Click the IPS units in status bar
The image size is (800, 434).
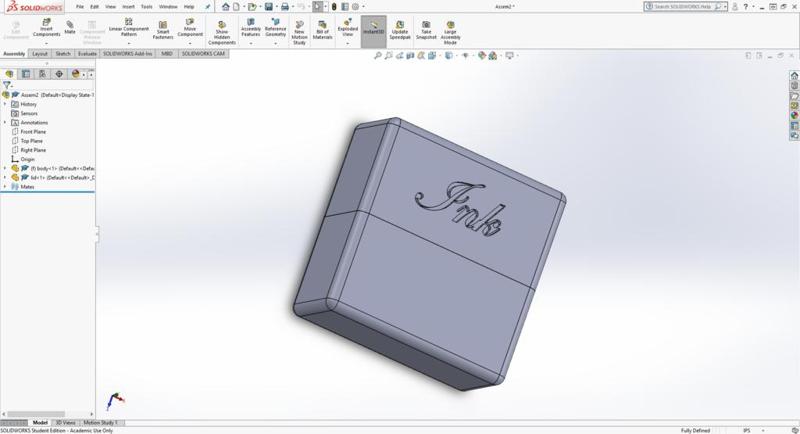click(747, 430)
